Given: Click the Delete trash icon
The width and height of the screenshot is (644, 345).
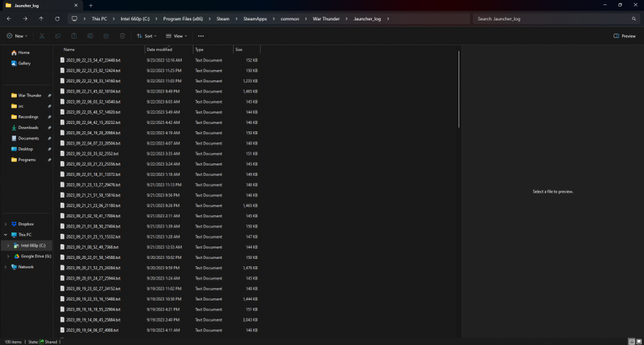Looking at the screenshot, I should coord(123,36).
